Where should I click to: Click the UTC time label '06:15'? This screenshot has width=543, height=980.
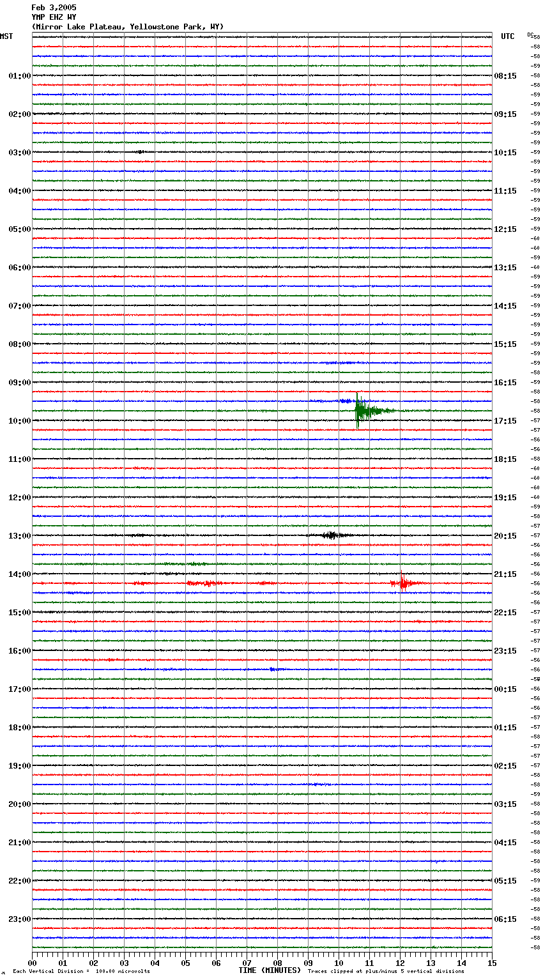click(x=505, y=919)
